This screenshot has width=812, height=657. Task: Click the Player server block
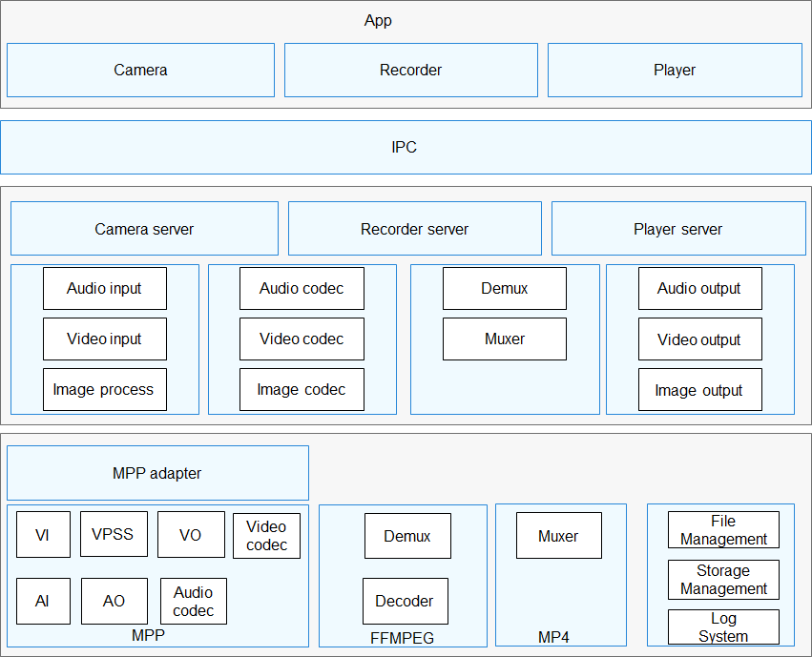pos(677,229)
